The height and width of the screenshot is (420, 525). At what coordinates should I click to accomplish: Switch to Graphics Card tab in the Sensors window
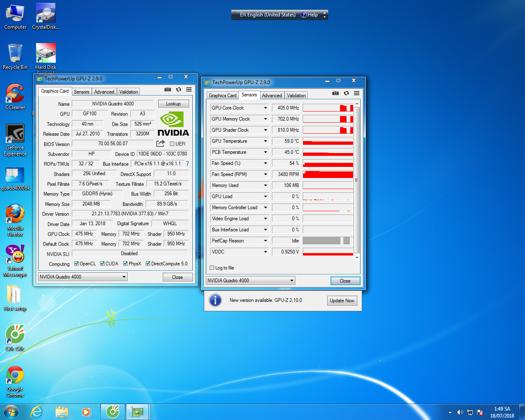point(222,96)
